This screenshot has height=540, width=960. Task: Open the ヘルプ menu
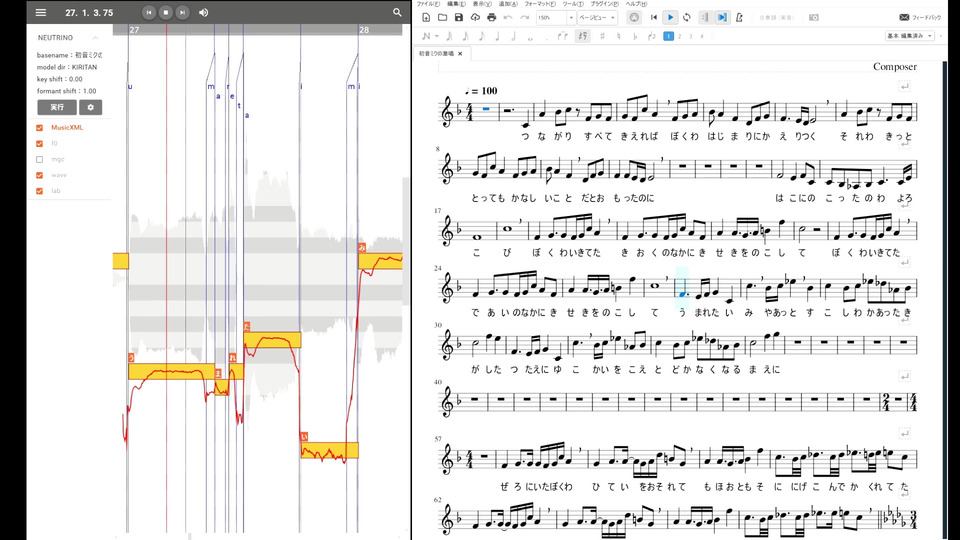[x=636, y=4]
